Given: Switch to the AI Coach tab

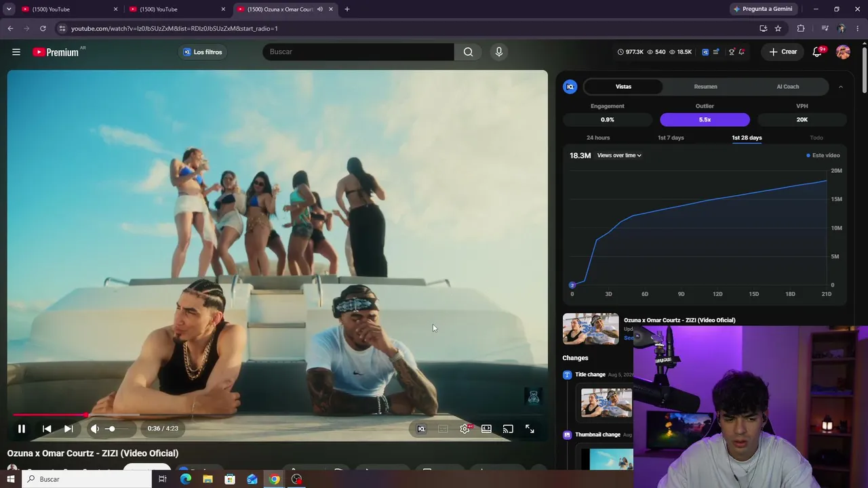Looking at the screenshot, I should pos(788,87).
